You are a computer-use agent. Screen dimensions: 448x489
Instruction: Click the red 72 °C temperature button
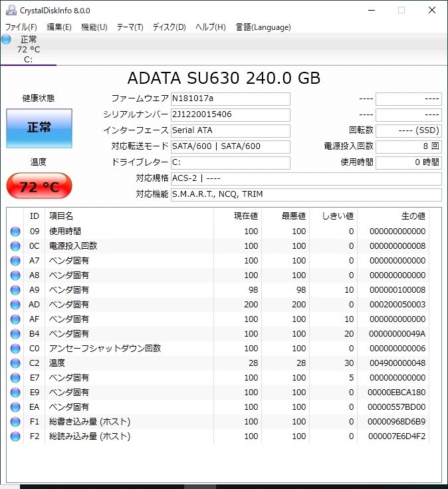[x=39, y=186]
